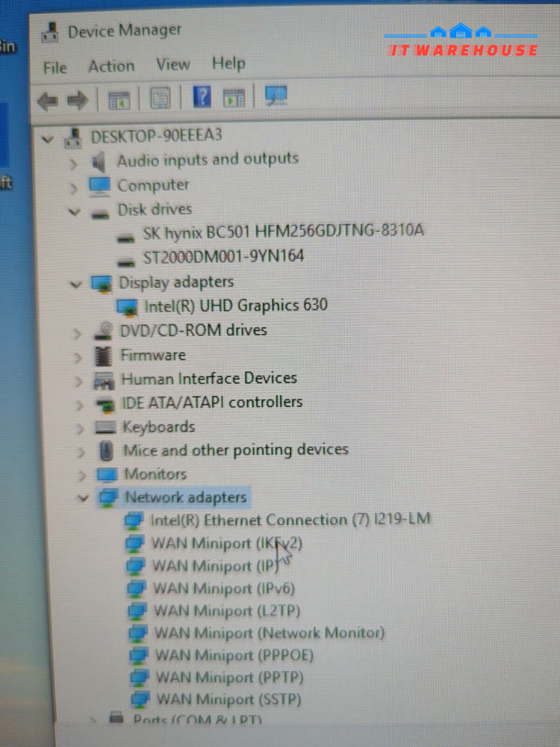Image resolution: width=560 pixels, height=747 pixels.
Task: Click the Back arrow toolbar button
Action: pyautogui.click(x=47, y=100)
